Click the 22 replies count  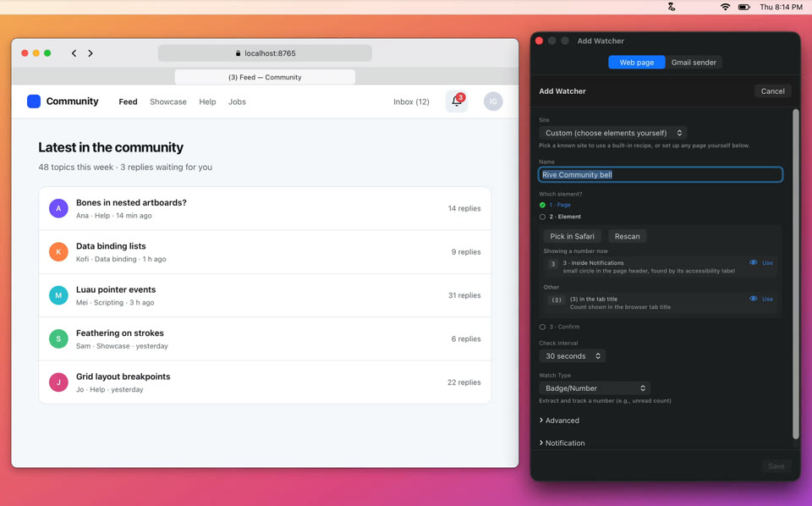click(x=464, y=382)
